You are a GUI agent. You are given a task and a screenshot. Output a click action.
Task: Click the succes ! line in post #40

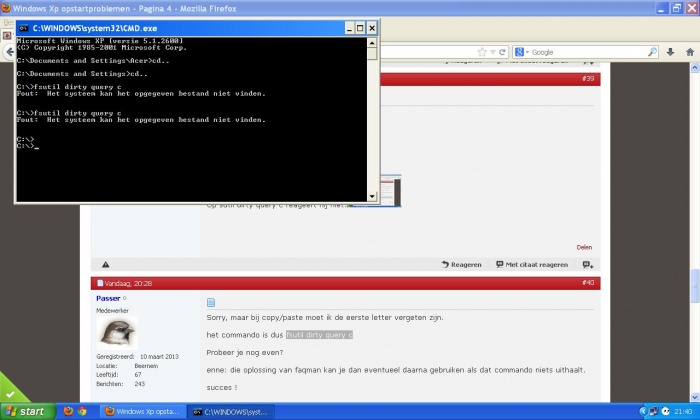(221, 387)
